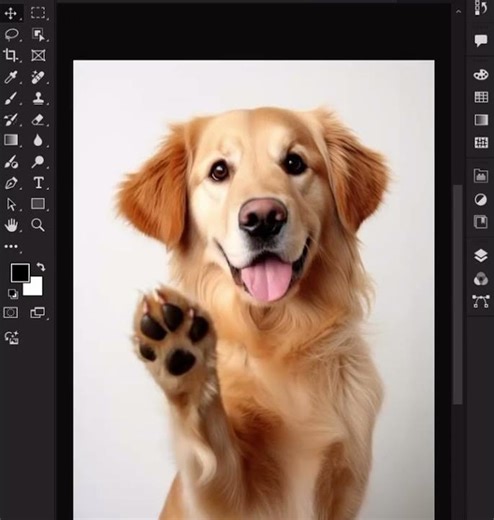Select the Blur tool
494x520 pixels.
click(x=38, y=140)
